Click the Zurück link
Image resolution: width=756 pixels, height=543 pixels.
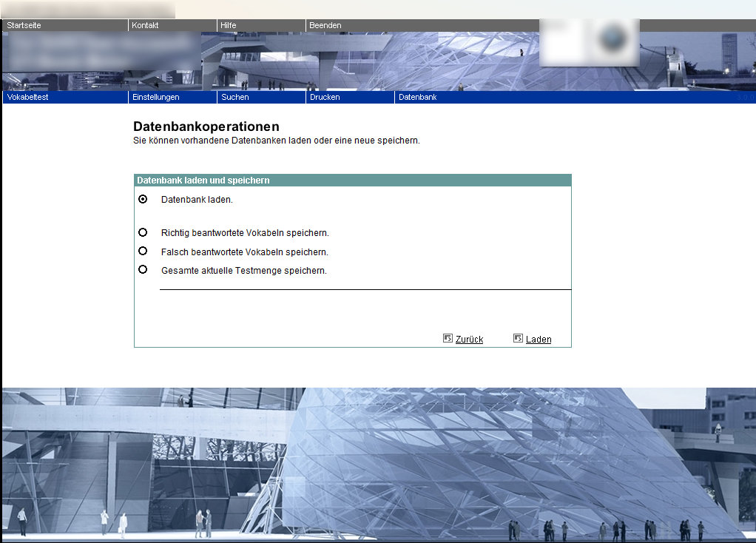(x=469, y=340)
